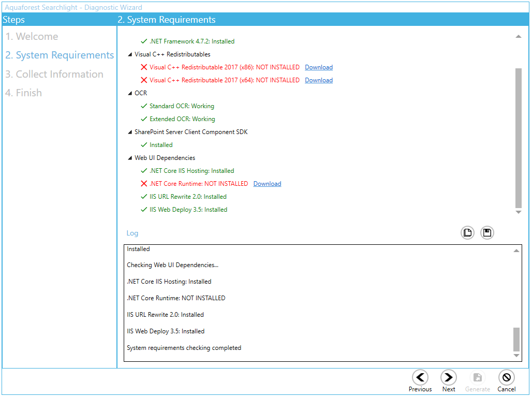The image size is (532, 397).
Task: Collapse the OCR section
Action: (x=130, y=93)
